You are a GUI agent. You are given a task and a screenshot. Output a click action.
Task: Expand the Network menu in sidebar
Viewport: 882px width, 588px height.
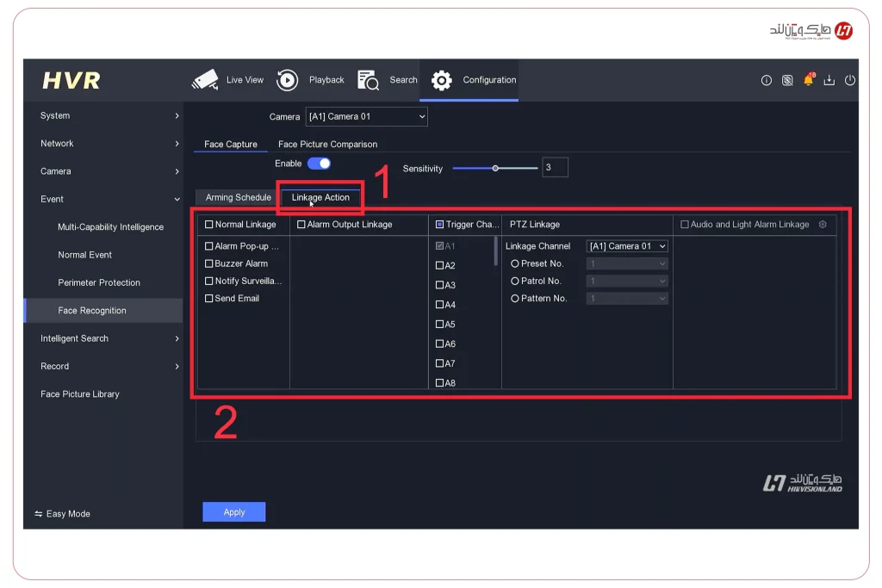[x=109, y=144]
